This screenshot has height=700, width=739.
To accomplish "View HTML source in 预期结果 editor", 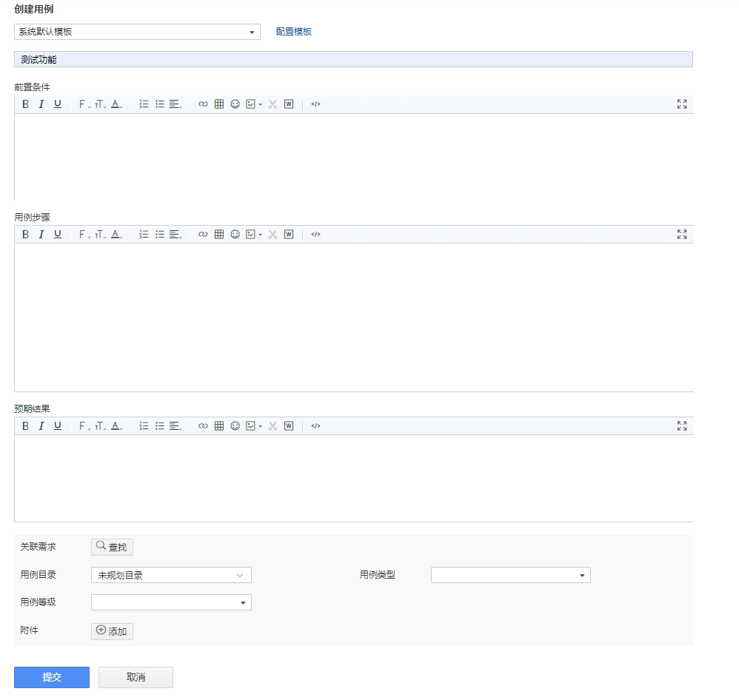I will pos(315,425).
